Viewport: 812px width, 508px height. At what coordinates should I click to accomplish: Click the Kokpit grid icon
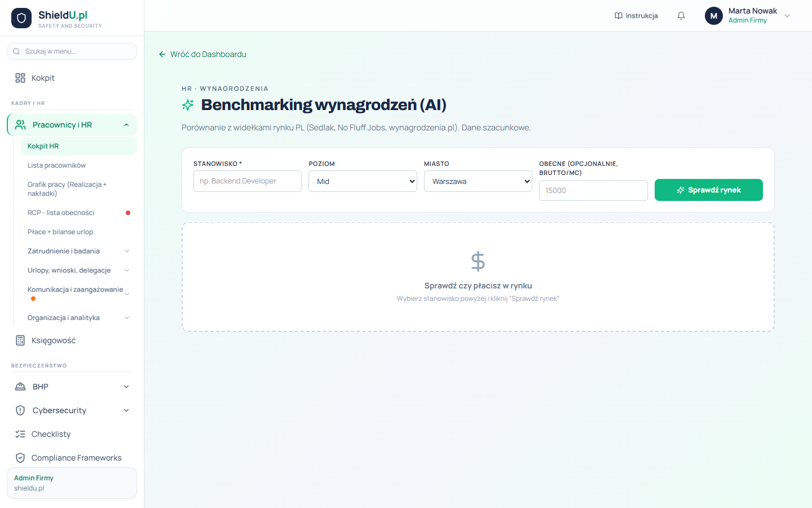point(20,78)
